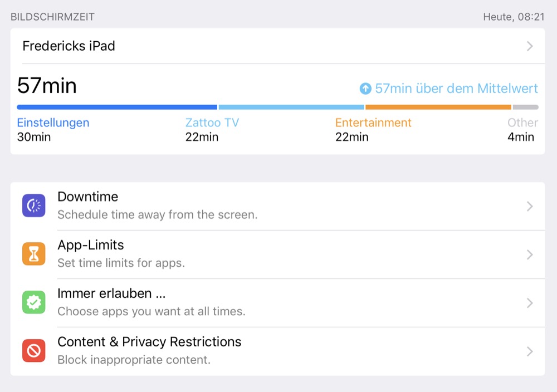The image size is (557, 392).
Task: Click the orange App-Limits hourglass icon
Action: 33,254
